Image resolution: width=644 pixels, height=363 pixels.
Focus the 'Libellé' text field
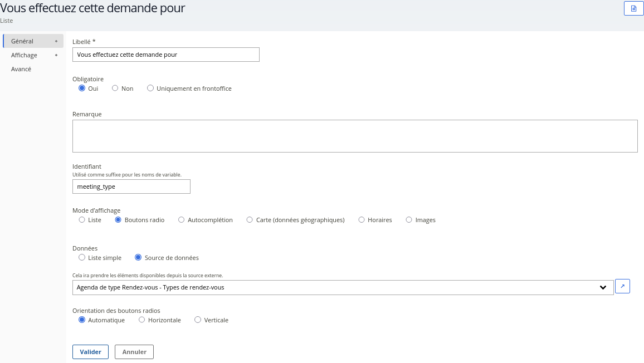click(x=166, y=55)
